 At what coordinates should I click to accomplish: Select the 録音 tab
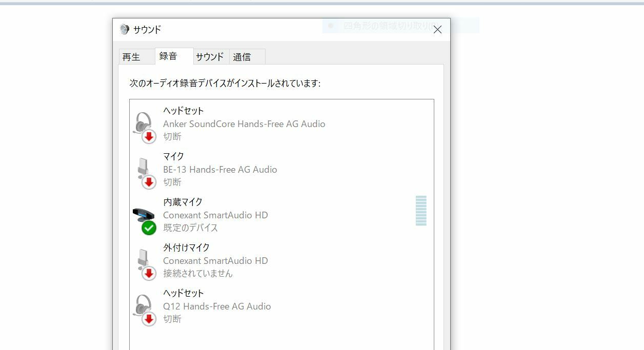click(174, 56)
